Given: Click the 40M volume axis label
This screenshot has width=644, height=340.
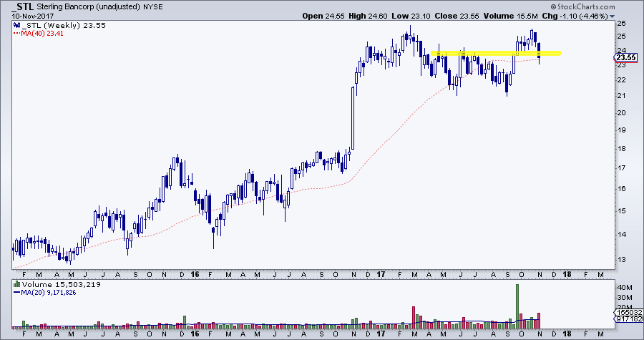Looking at the screenshot, I should tap(623, 288).
